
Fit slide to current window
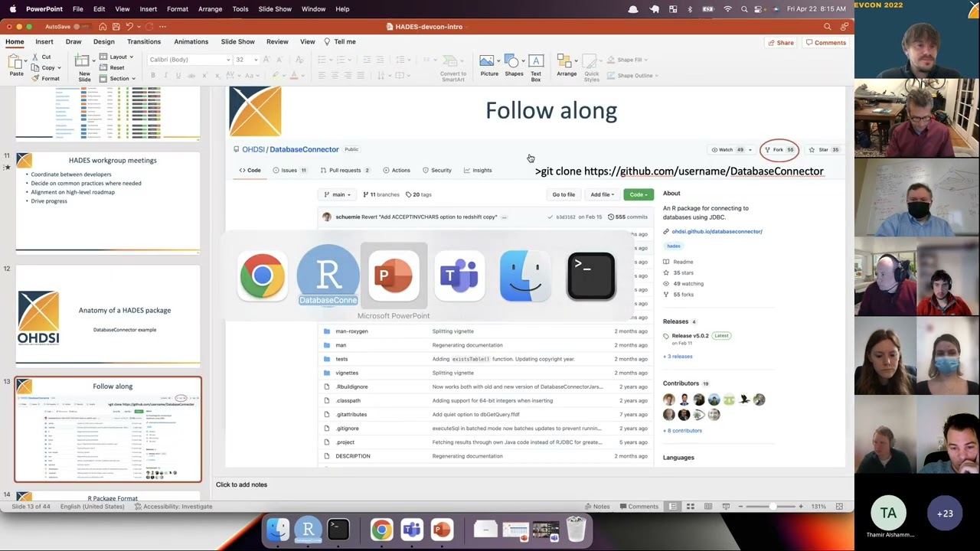click(x=839, y=507)
